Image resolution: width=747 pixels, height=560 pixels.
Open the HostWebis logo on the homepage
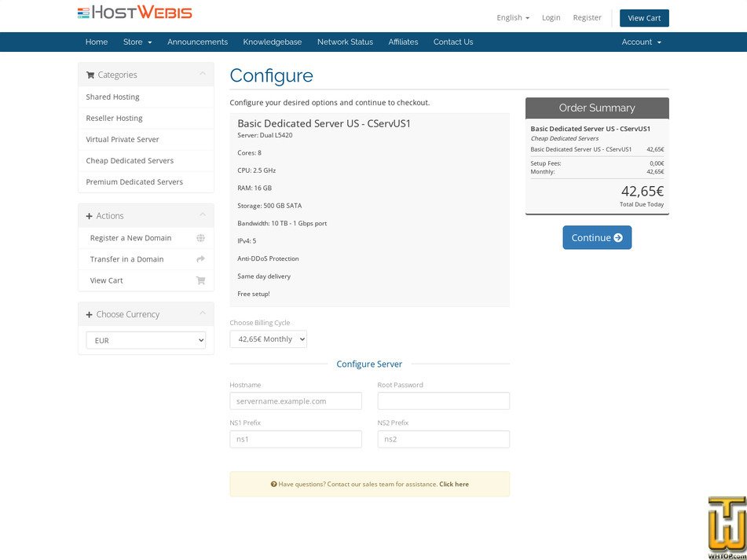134,13
